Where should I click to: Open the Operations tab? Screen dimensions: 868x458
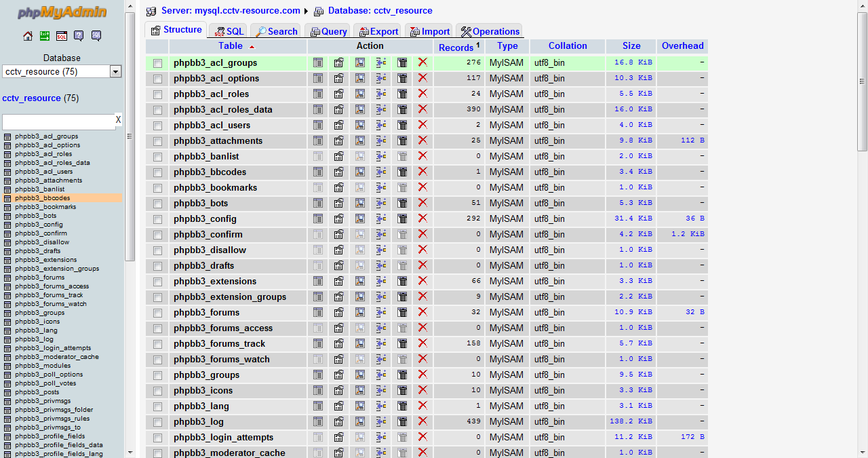[490, 31]
